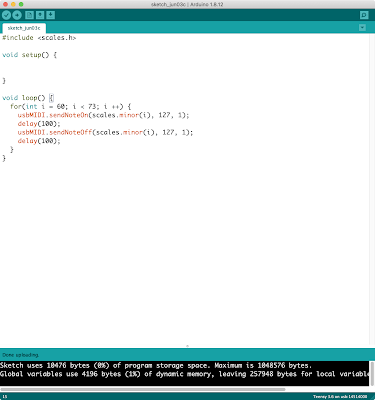Open the Serial Monitor magnifier icon
This screenshot has width=375, height=400.
pos(364,15)
